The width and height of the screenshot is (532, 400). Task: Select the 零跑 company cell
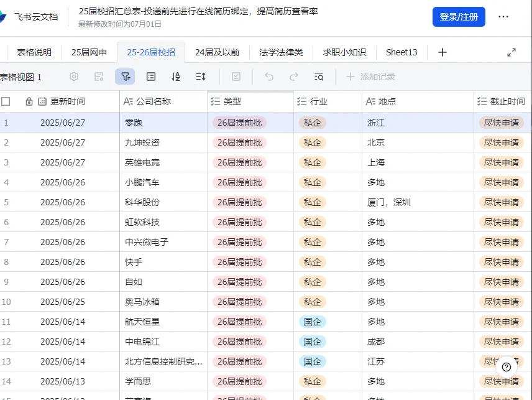163,123
